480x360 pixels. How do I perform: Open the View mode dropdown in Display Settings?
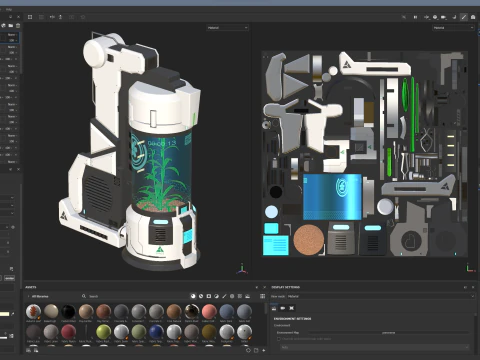(380, 296)
